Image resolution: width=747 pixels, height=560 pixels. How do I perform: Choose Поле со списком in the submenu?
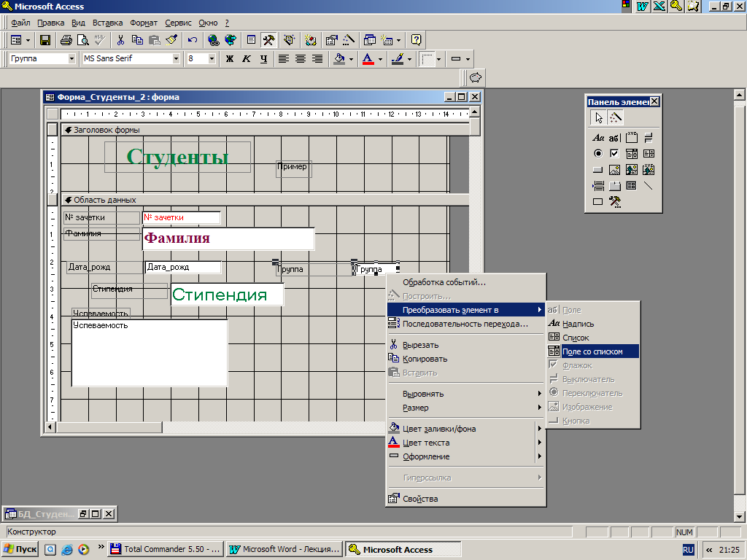pos(592,351)
